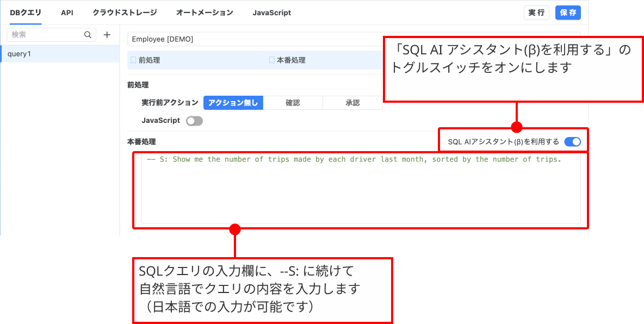Focus the 検索 search field
Screen dimensions: 644x324
(46, 35)
